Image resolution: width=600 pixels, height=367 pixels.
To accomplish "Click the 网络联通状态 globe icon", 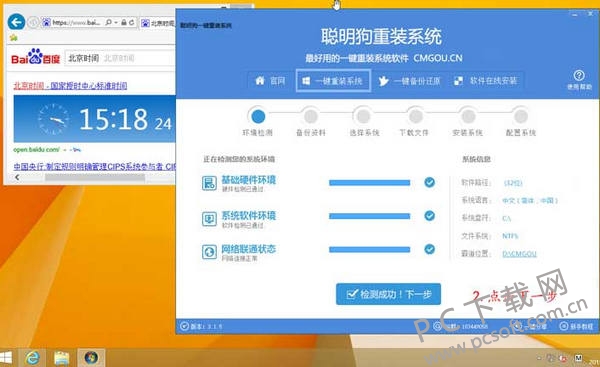I will (x=209, y=252).
